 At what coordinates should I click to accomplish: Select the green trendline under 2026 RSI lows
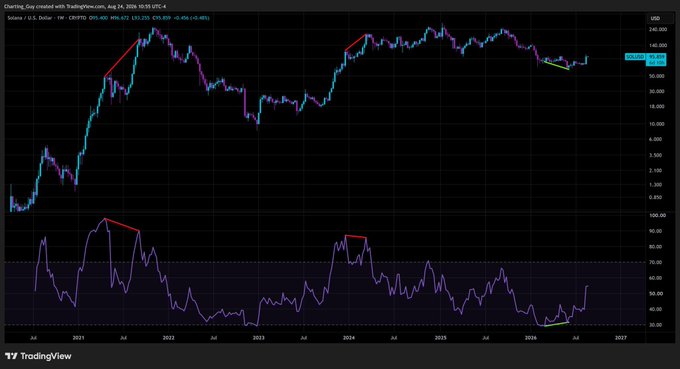(556, 324)
